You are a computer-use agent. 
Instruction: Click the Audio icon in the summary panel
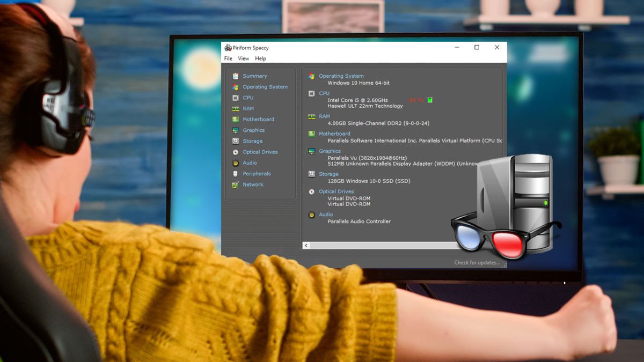pos(312,215)
